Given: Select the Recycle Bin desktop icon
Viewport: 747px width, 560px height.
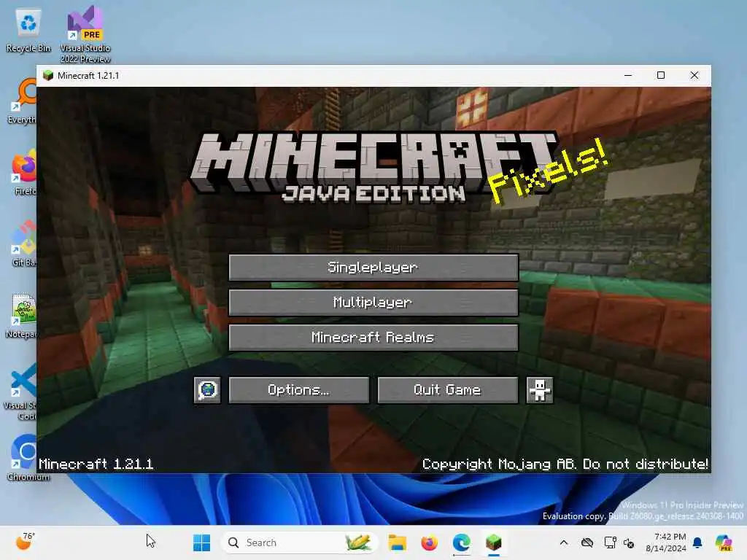Looking at the screenshot, I should point(28,31).
